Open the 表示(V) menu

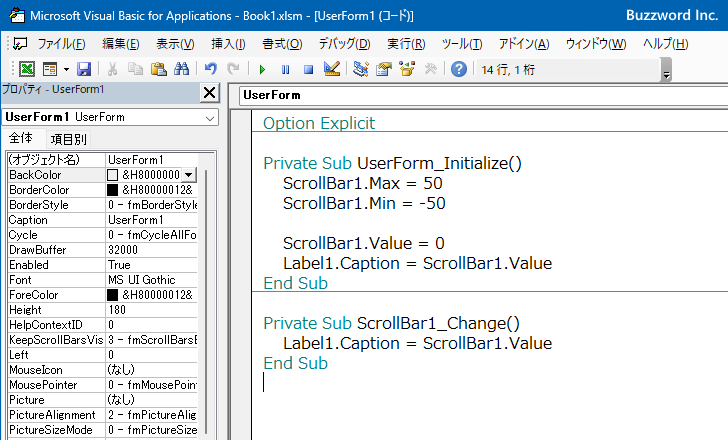175,44
